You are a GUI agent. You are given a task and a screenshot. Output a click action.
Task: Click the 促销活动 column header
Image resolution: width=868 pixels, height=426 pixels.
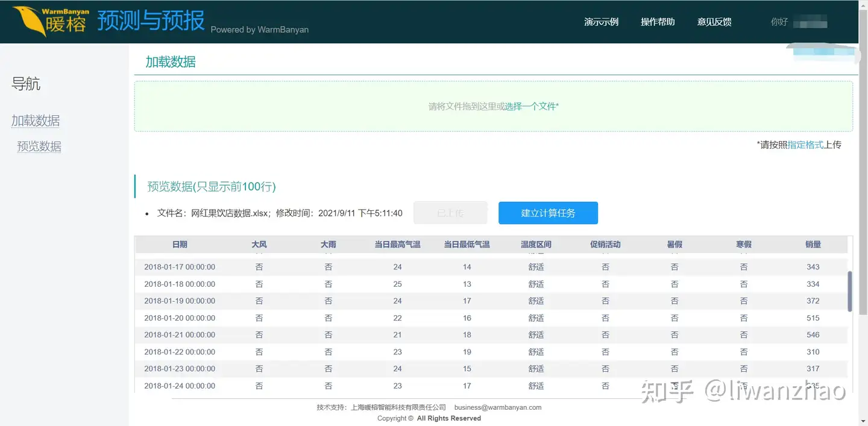[x=605, y=245]
